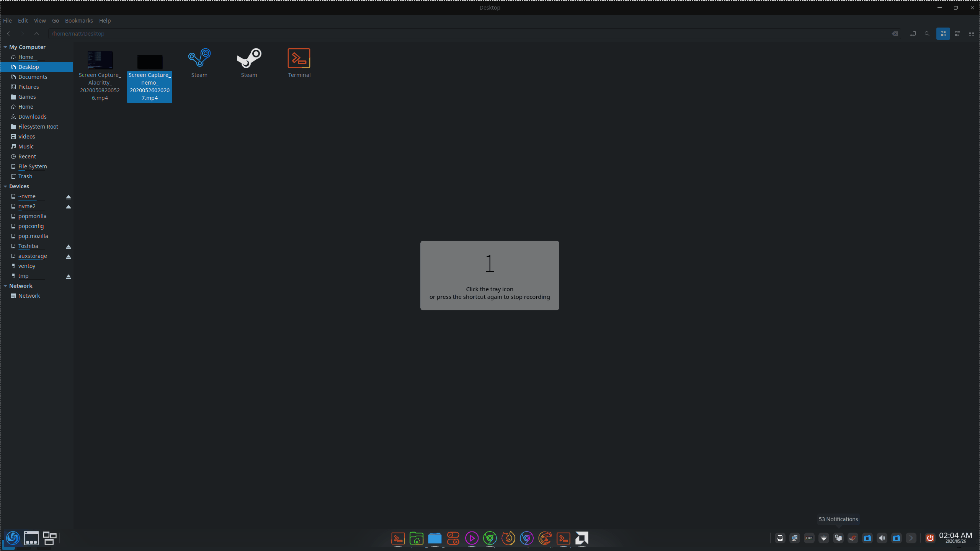The height and width of the screenshot is (551, 980).
Task: Open the AMD app in taskbar
Action: pos(582,538)
